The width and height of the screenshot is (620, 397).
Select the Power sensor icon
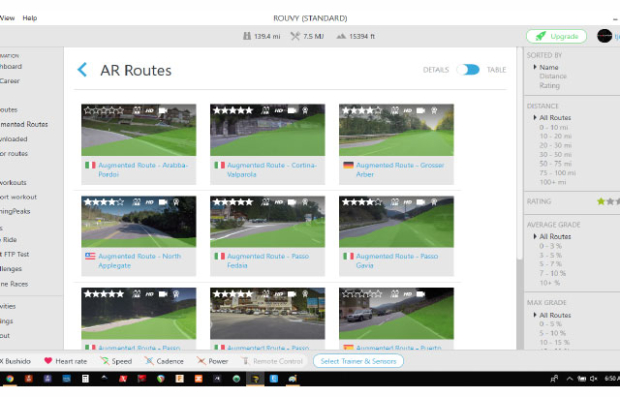pos(201,361)
